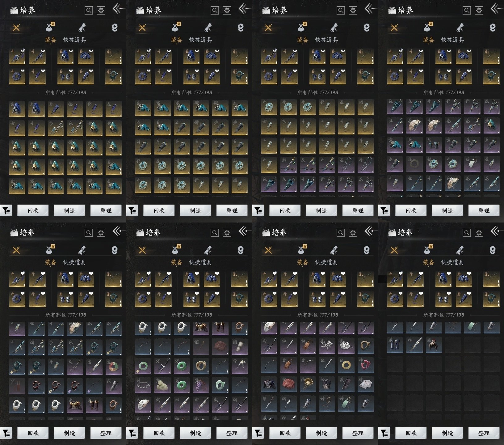Screen dimensions: 504x445
Task: Switch to the 快捷道具 tab in the top-left panel
Action: tap(74, 40)
